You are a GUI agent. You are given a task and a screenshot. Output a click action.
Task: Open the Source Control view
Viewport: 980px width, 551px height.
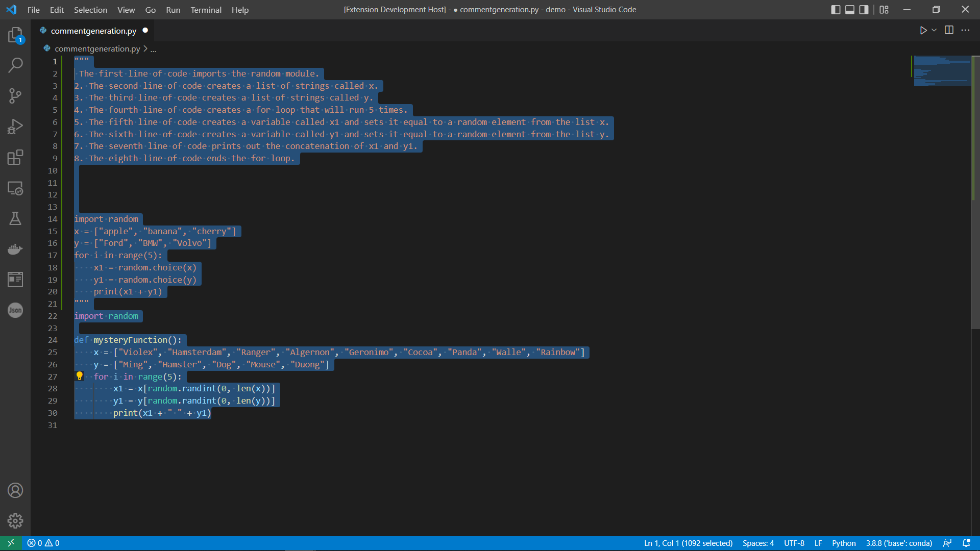click(15, 96)
